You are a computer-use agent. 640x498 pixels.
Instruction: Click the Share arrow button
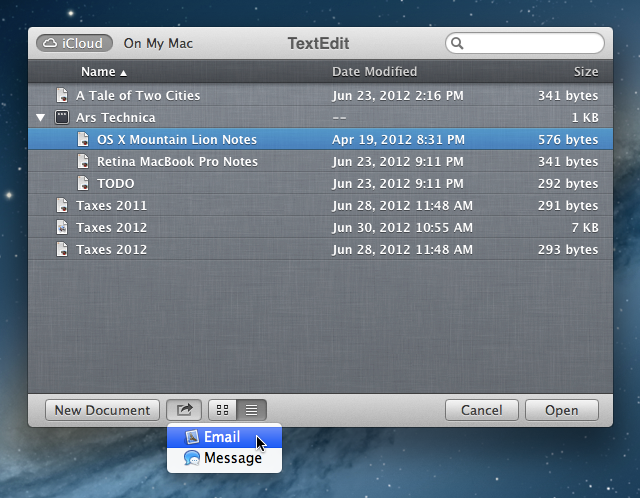(x=184, y=409)
